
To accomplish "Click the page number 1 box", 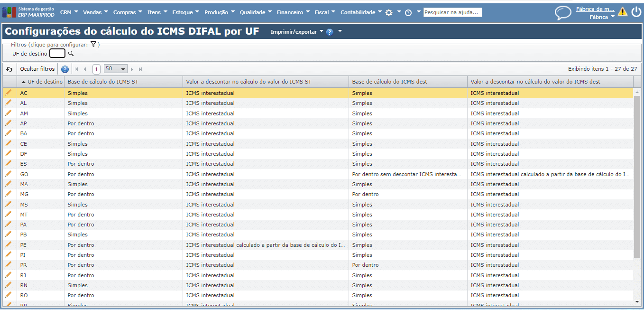I will (x=96, y=69).
